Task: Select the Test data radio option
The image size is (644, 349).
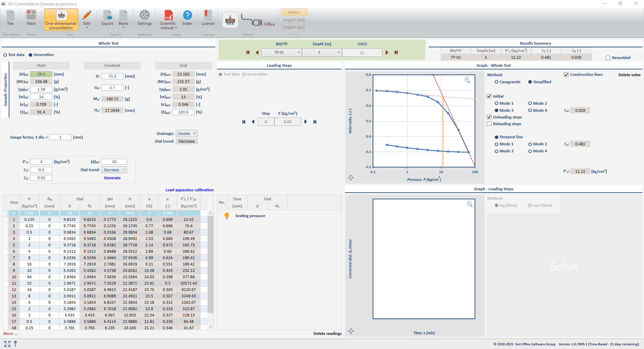Action: click(x=5, y=55)
